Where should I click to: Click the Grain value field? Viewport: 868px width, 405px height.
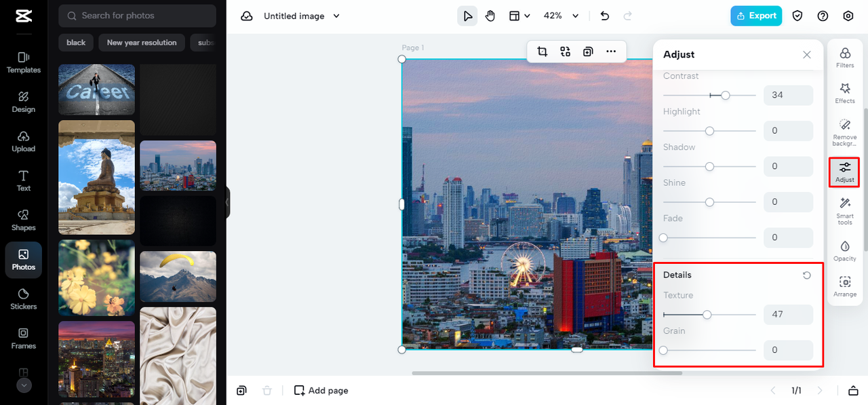tap(788, 350)
